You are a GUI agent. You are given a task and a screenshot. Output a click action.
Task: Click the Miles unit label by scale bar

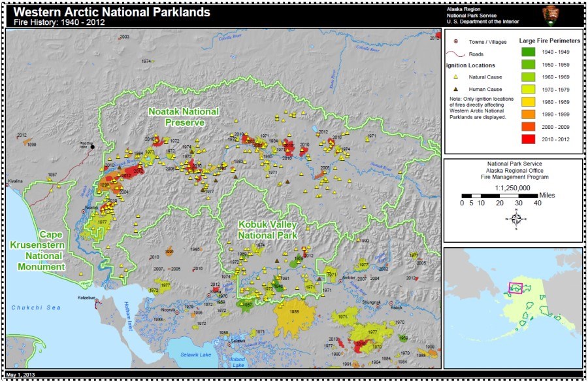[547, 196]
